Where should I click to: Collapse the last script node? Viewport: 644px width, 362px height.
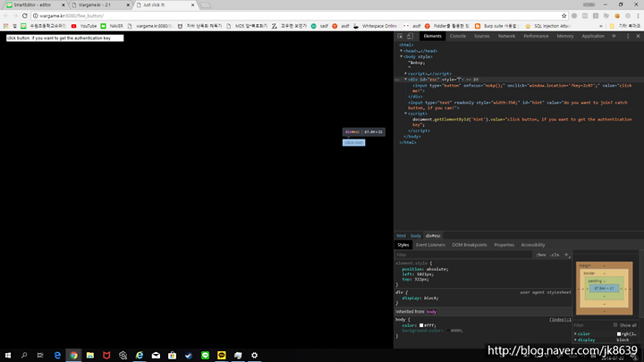click(406, 114)
